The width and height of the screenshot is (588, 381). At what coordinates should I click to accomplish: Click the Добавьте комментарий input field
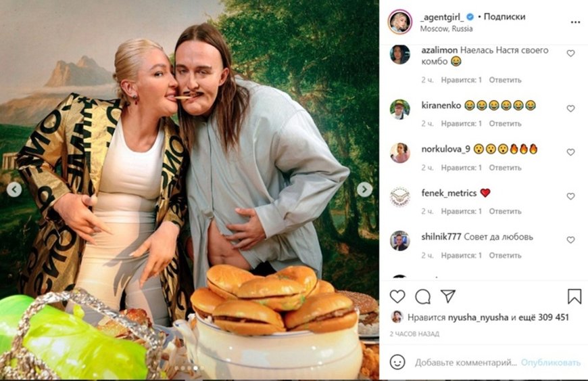coord(466,363)
